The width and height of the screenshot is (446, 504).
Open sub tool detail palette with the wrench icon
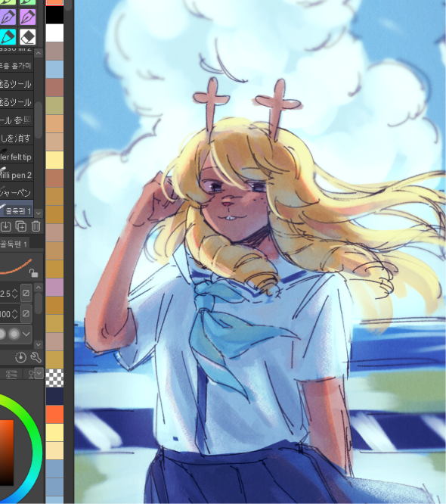click(36, 357)
